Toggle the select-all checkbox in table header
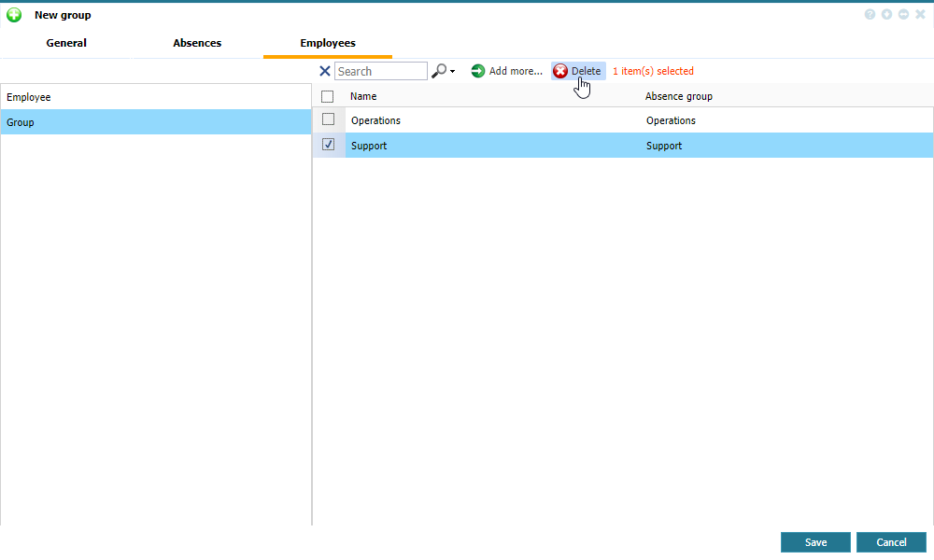This screenshot has height=560, width=934. pos(328,96)
